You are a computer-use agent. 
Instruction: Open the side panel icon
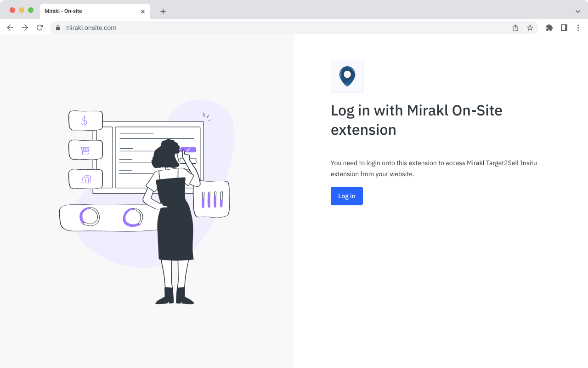564,28
